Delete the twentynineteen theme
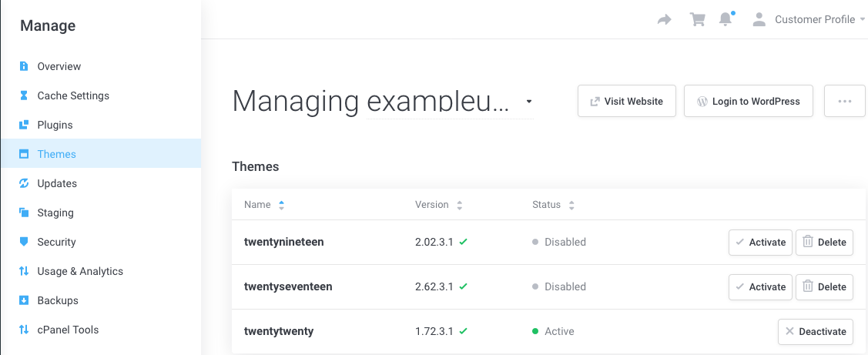Image resolution: width=868 pixels, height=355 pixels. pyautogui.click(x=824, y=242)
